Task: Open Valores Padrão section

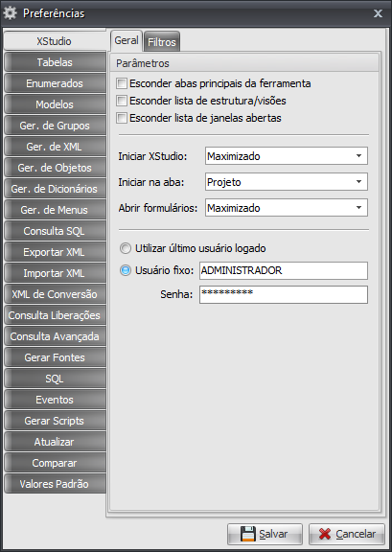Action: coord(55,484)
